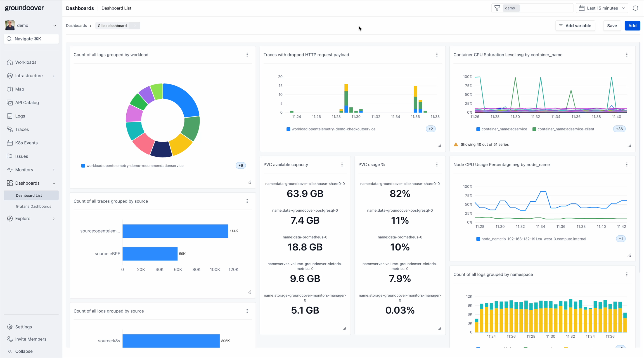This screenshot has height=358, width=644.
Task: Click the API Catalog icon
Action: point(10,102)
